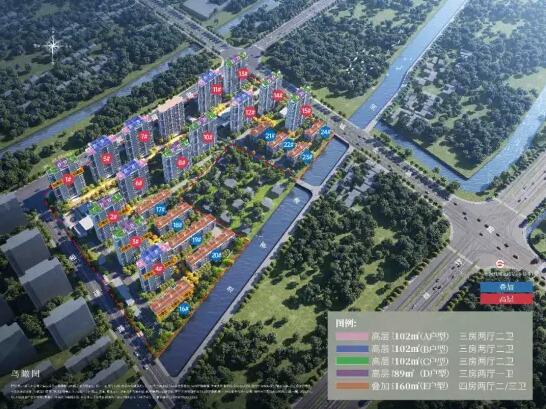Image resolution: width=546 pixels, height=409 pixels.
Task: Click the blue 16# building marker
Action: click(x=184, y=308)
